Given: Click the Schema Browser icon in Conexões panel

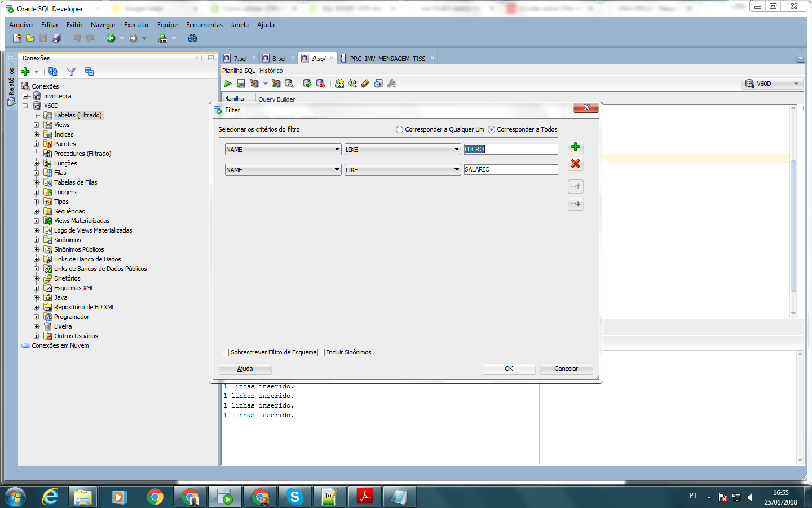Looking at the screenshot, I should pos(90,72).
